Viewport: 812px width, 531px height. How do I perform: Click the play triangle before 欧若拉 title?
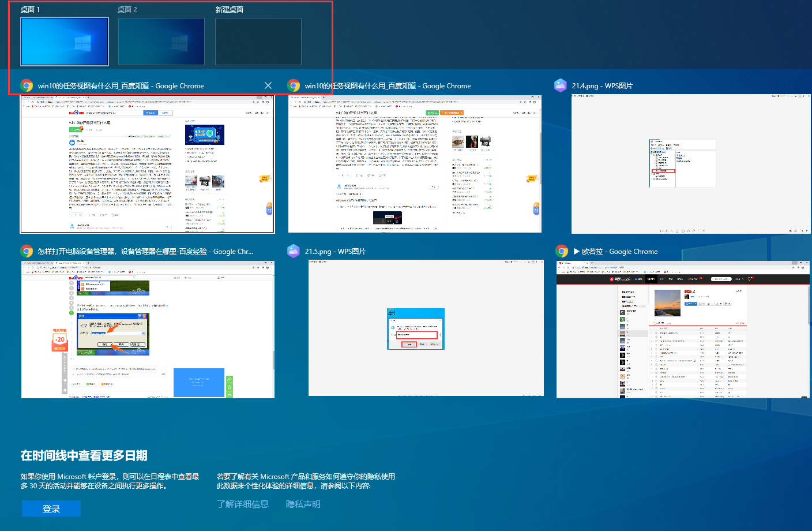pos(575,251)
